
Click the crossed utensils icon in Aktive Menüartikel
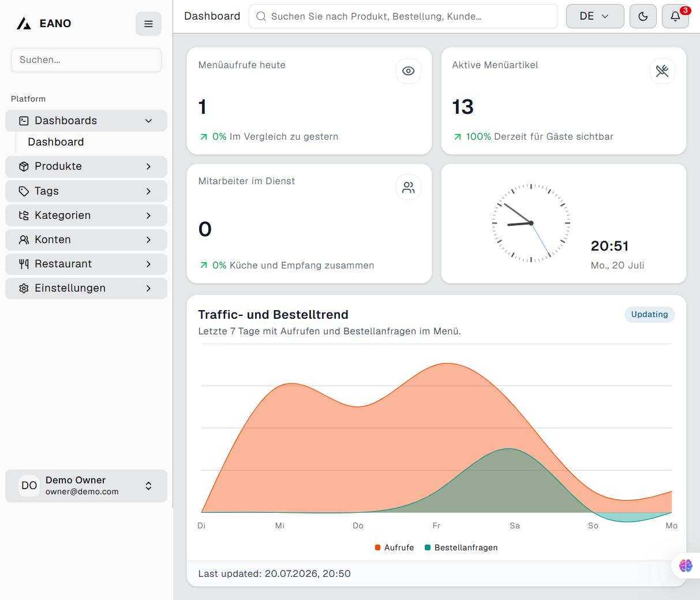coord(662,71)
